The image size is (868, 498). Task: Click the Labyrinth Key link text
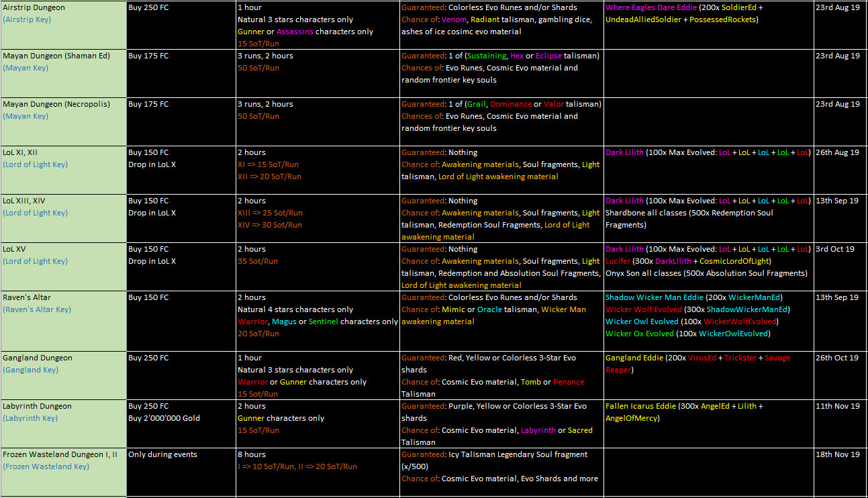pos(31,418)
